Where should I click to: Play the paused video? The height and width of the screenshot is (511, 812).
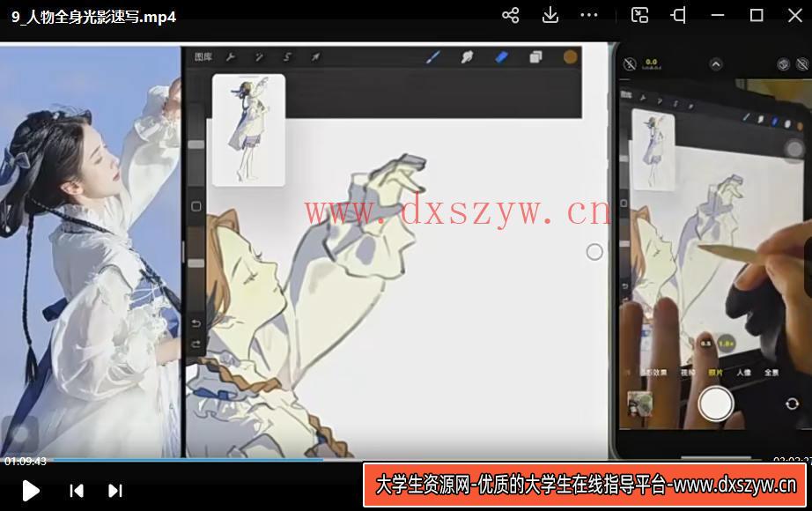(31, 490)
